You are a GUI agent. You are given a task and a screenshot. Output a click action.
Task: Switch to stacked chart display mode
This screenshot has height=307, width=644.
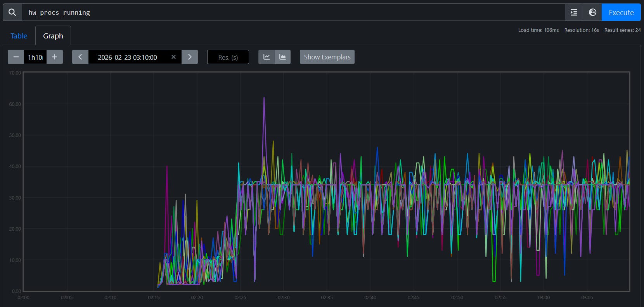pos(283,57)
